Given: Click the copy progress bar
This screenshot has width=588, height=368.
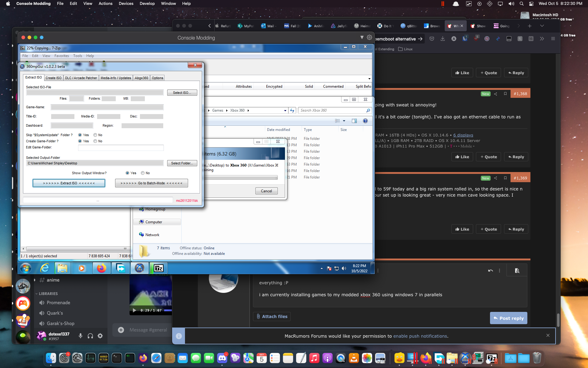Looking at the screenshot, I should [x=241, y=177].
